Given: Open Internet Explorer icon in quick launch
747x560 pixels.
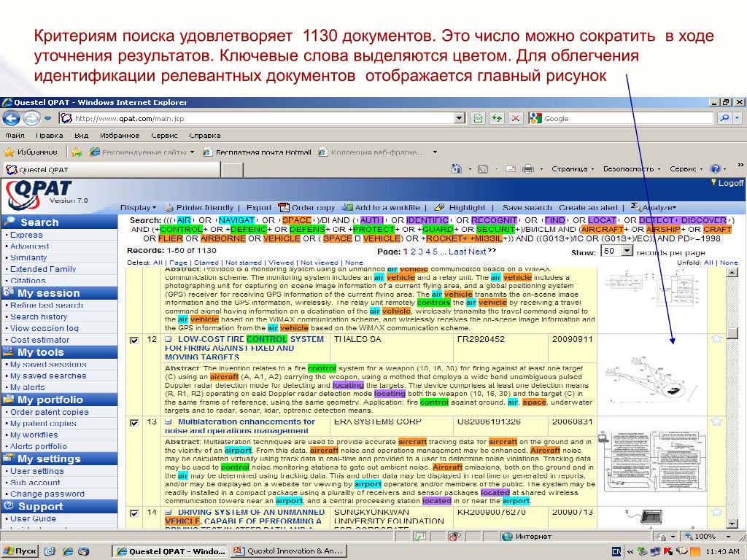Looking at the screenshot, I should (68, 551).
